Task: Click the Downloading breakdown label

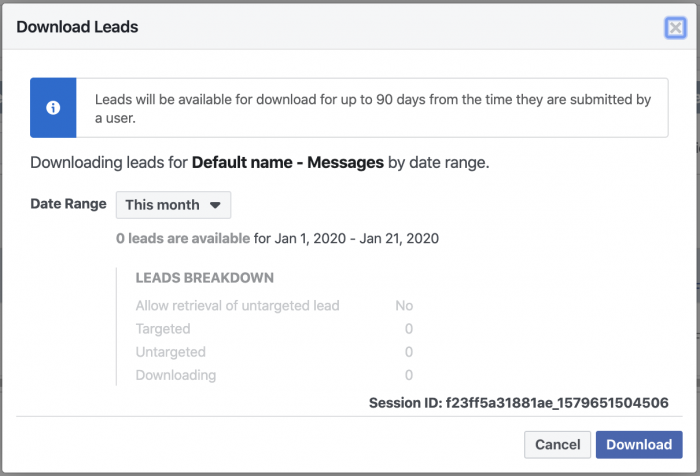Action: 176,375
